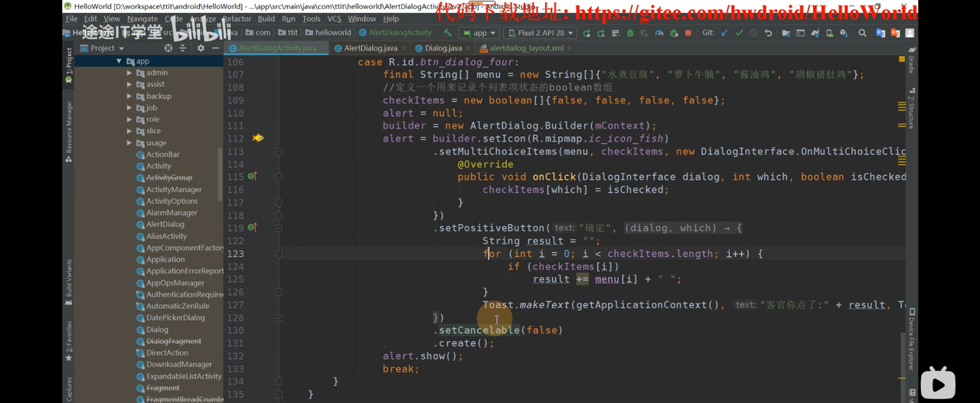Click Attach Debugger to Android Process icon
Viewport: 980px width, 403px height.
pyautogui.click(x=674, y=33)
